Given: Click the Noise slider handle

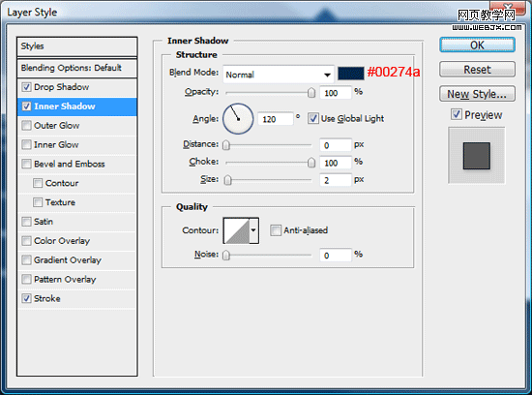Looking at the screenshot, I should tap(226, 255).
